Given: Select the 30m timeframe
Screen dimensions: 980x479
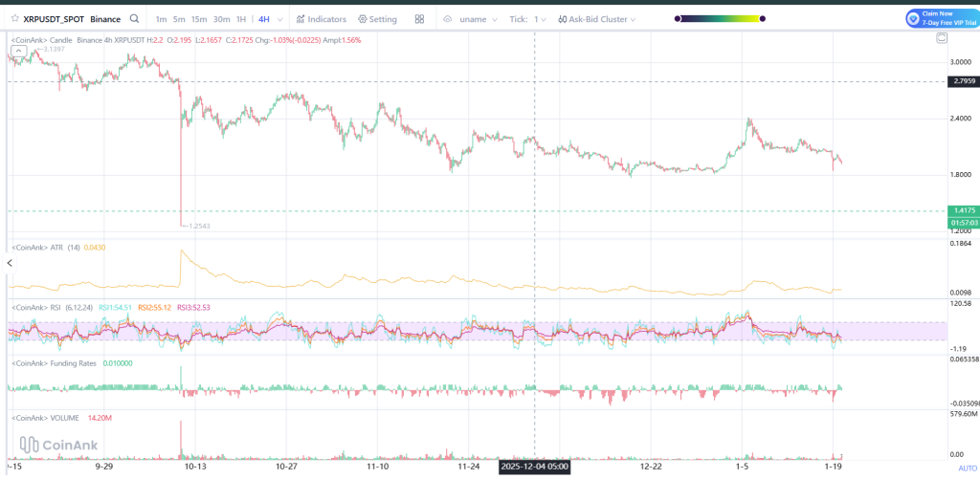Looking at the screenshot, I should pos(221,19).
